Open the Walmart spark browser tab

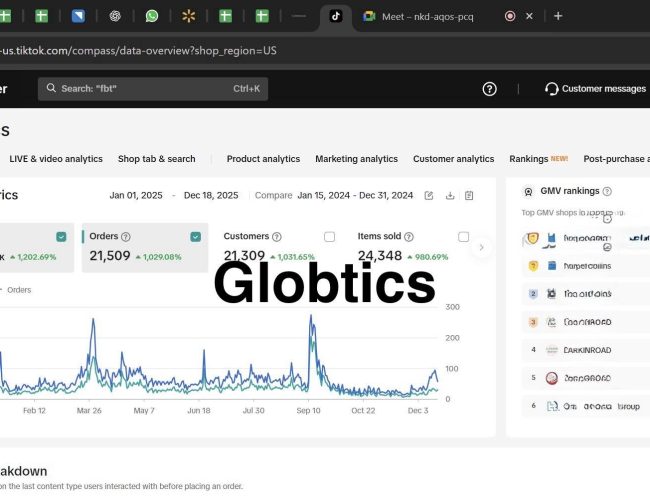coord(189,16)
